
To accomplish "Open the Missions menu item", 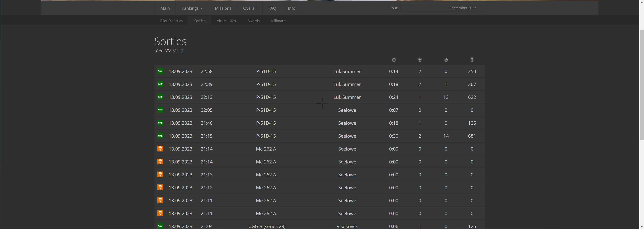I will click(x=223, y=8).
